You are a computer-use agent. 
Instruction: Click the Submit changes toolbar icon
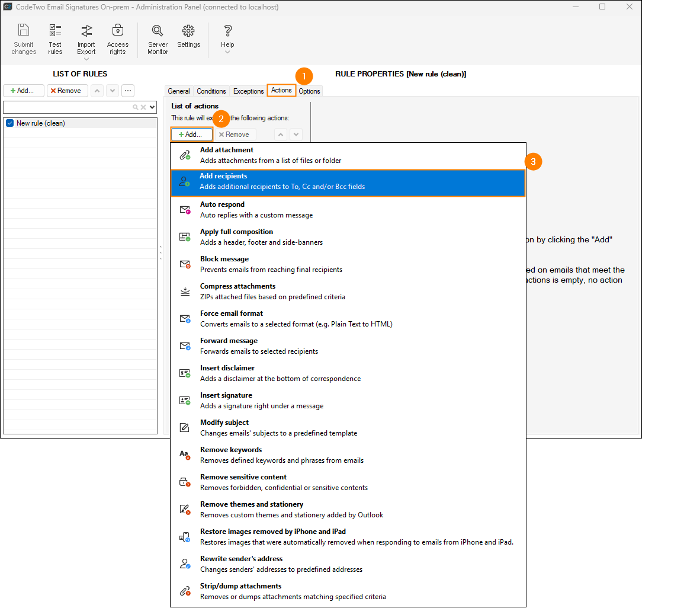coord(24,31)
